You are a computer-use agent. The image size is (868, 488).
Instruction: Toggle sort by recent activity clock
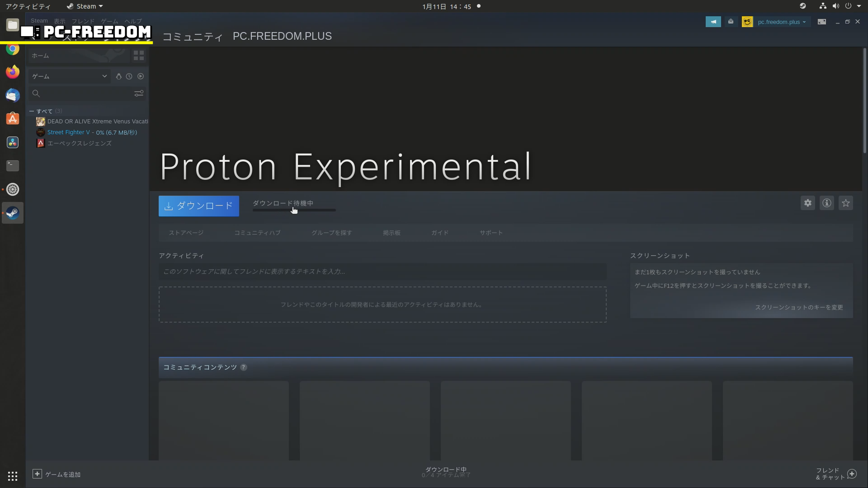click(x=129, y=76)
